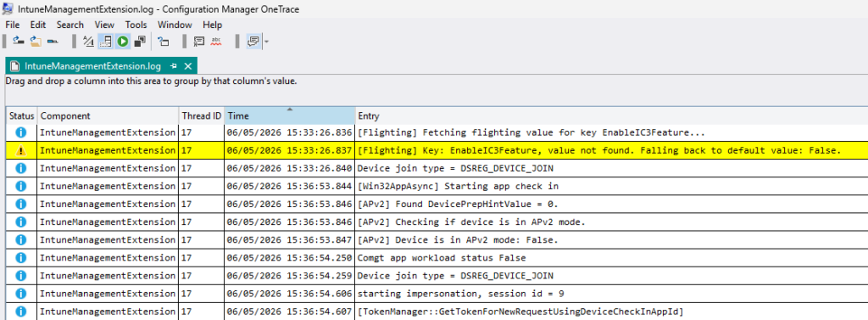Click info icon of Win32AppAsync row
Image resolution: width=868 pixels, height=320 pixels.
click(x=21, y=187)
